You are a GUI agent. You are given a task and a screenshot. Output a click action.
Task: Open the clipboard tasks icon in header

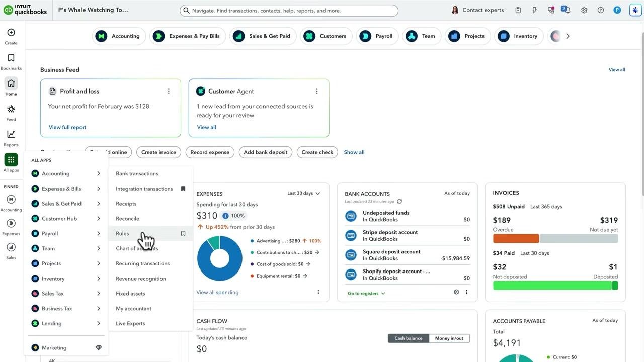(518, 10)
